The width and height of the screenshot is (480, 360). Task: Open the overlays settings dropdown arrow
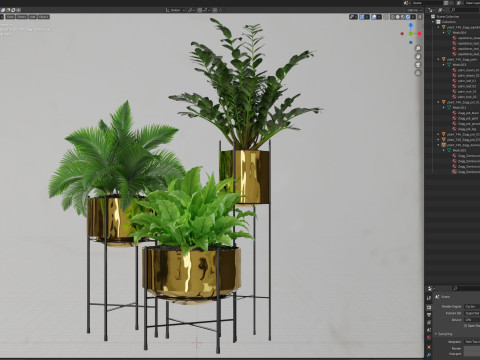tap(379, 17)
